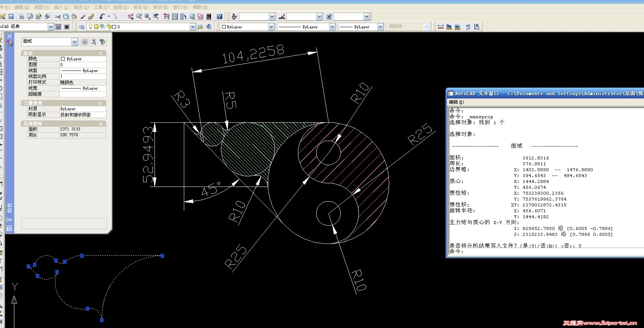Viewport: 644px width, 328px height.
Task: Click the Text Style icon
Action: [x=234, y=17]
